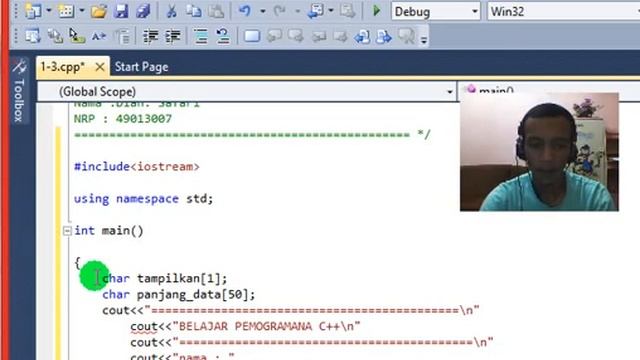The width and height of the screenshot is (640, 360).
Task: Open the Redo history dropdown arrow
Action: click(298, 11)
